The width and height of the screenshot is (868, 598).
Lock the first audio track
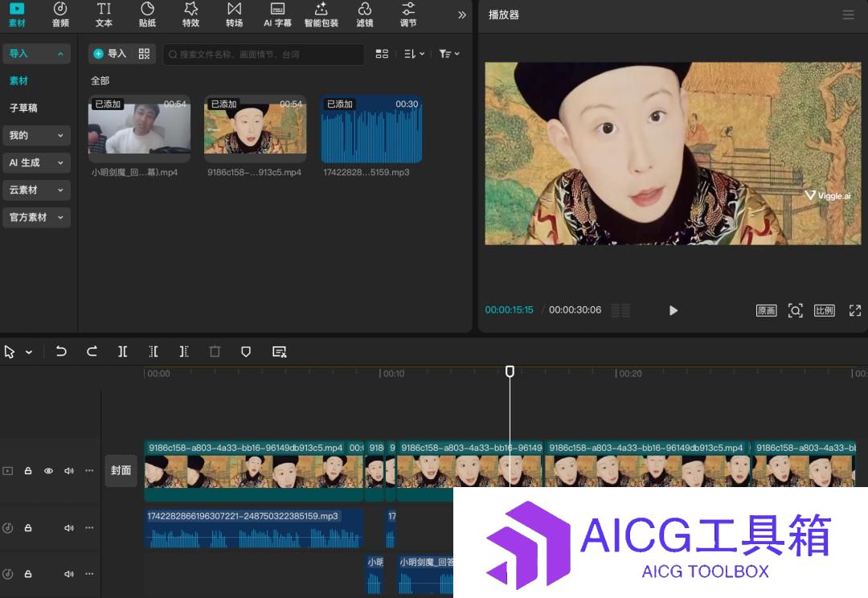(27, 528)
